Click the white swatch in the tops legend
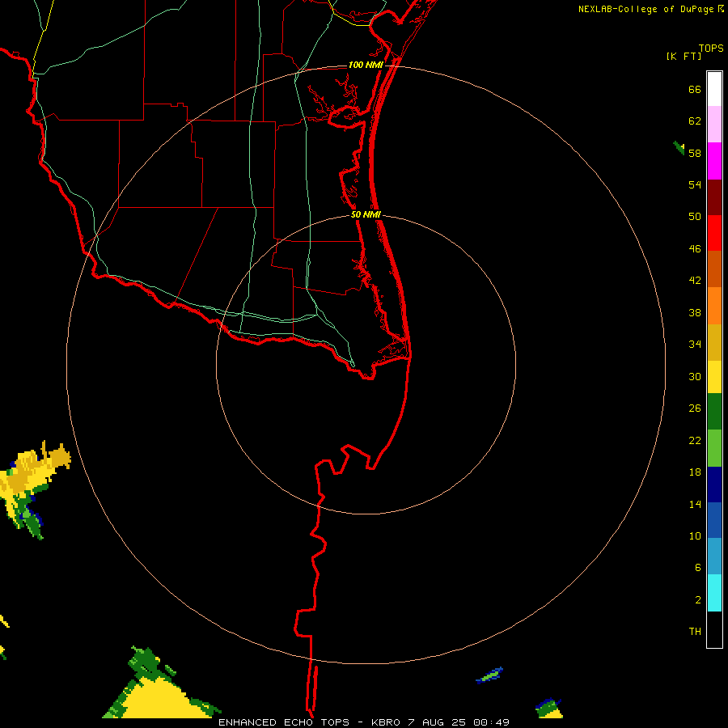728x728 pixels. pos(714,89)
